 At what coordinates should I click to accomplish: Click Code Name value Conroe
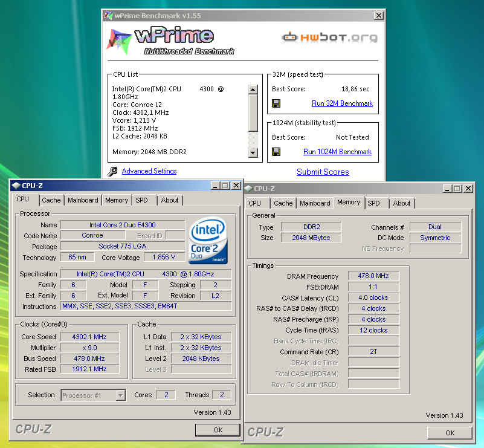click(92, 235)
